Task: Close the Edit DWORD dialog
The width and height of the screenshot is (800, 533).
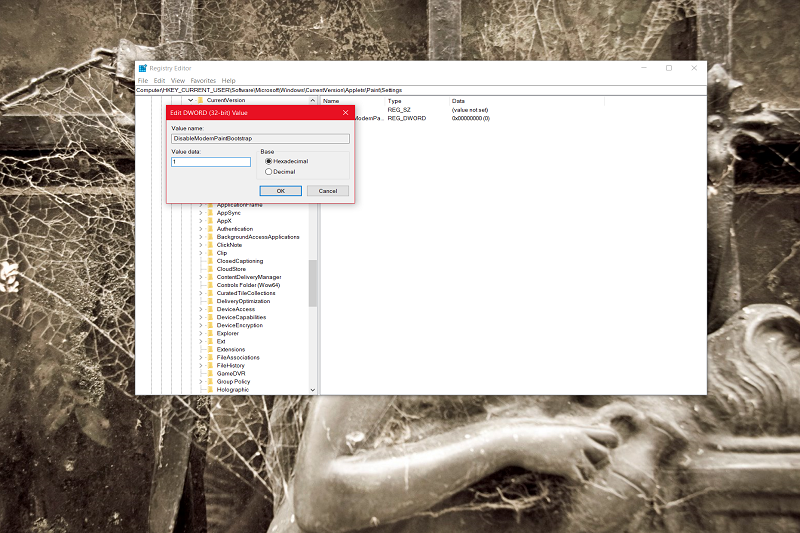Action: pos(345,113)
